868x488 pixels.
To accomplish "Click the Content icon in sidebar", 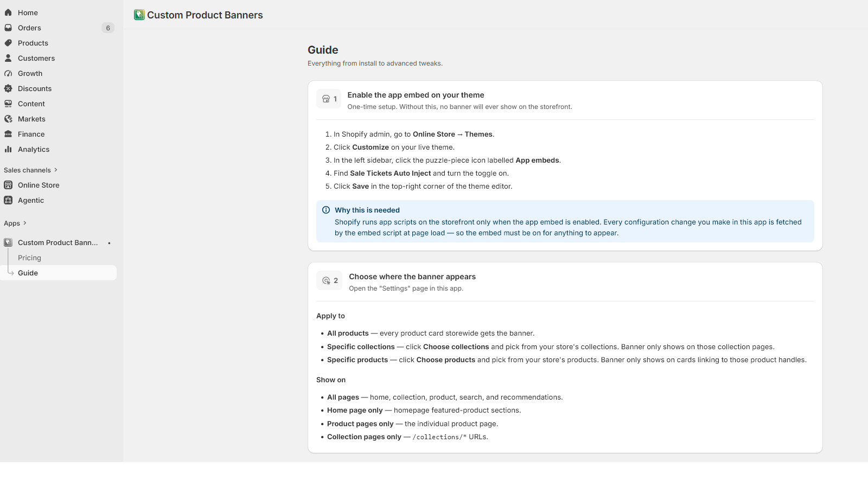I will [8, 104].
